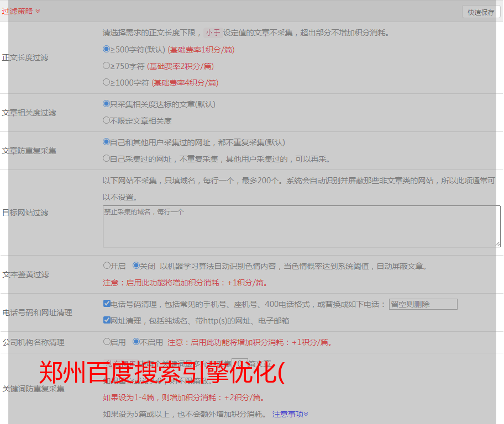Grab the textarea resize handle corner
The image size is (504, 424).
[x=497, y=245]
